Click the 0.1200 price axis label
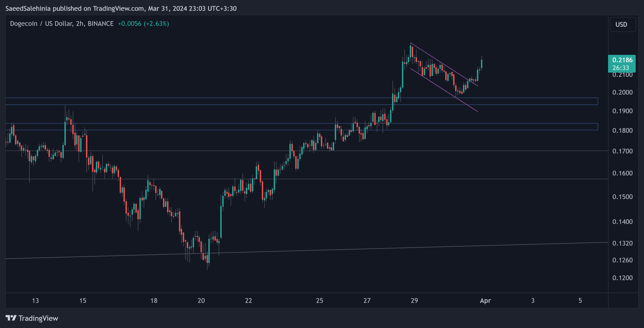 (x=622, y=278)
